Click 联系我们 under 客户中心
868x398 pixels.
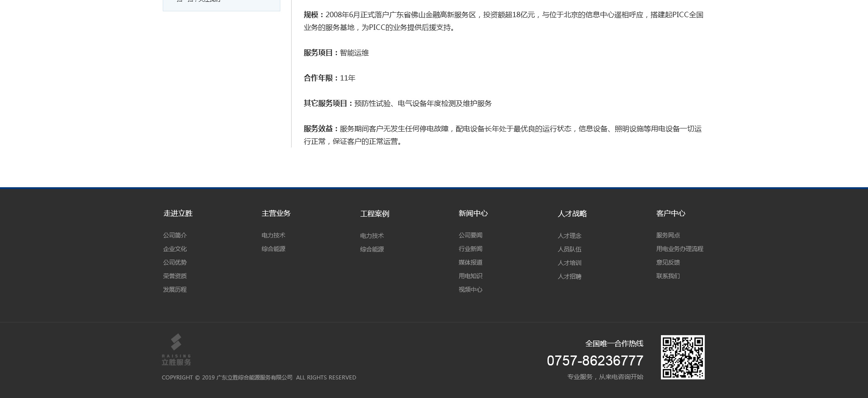668,276
